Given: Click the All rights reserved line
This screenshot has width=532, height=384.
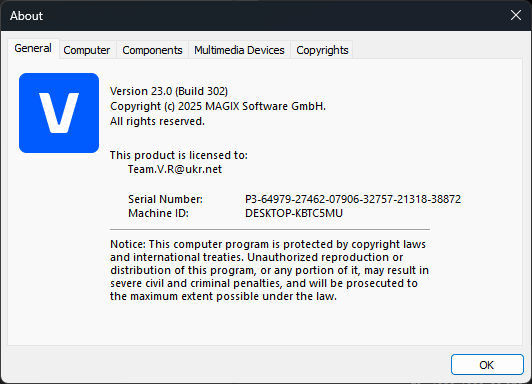Looking at the screenshot, I should 157,121.
